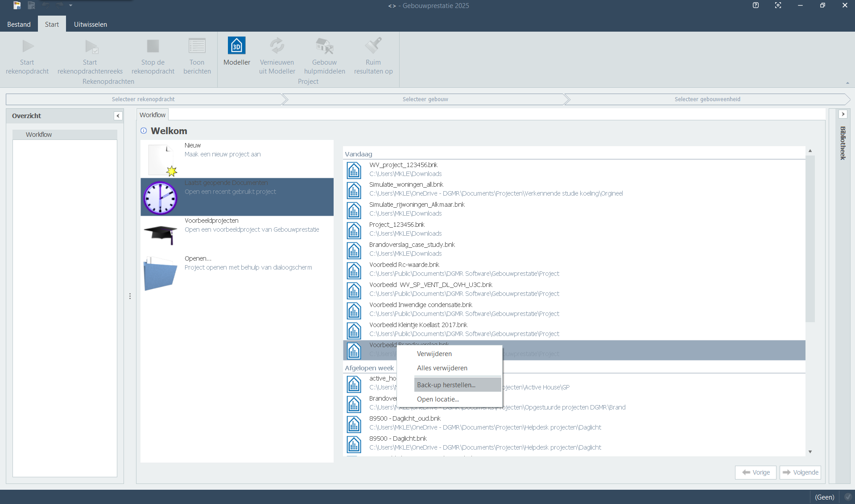The image size is (855, 504).
Task: Choose Back-up herstellen from context menu
Action: [x=446, y=385]
